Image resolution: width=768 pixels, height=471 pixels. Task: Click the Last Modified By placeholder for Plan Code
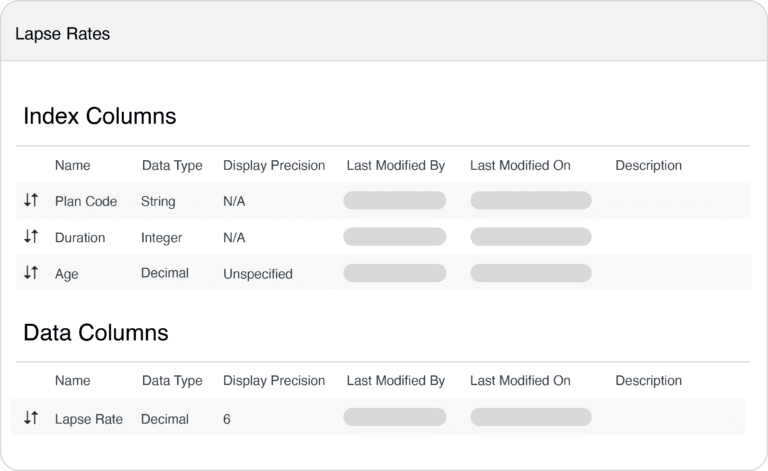click(395, 200)
